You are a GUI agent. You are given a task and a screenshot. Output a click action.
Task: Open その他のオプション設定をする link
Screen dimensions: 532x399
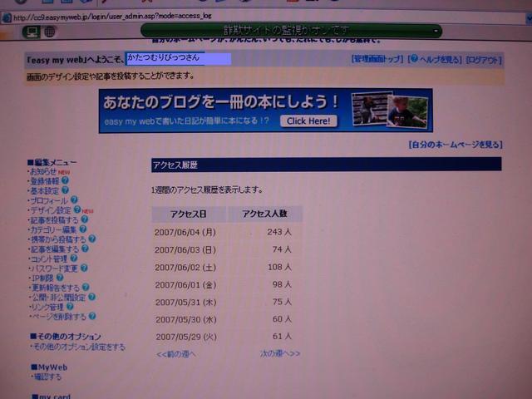(77, 347)
